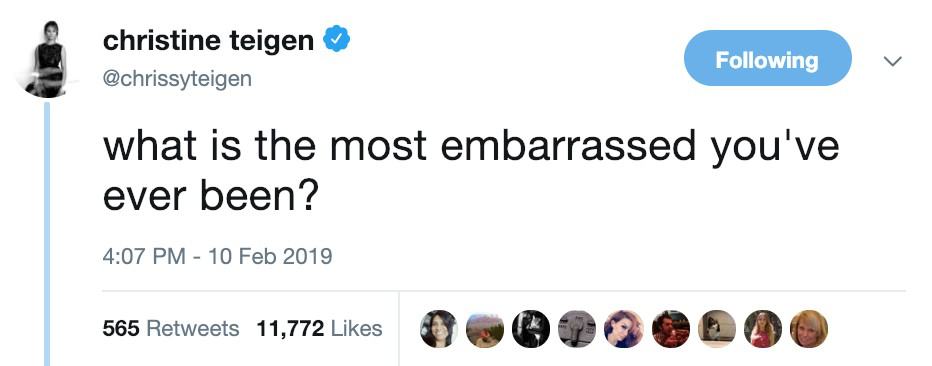The width and height of the screenshot is (932, 366).
Task: Open the @chrissyteigen handle link
Action: [177, 78]
